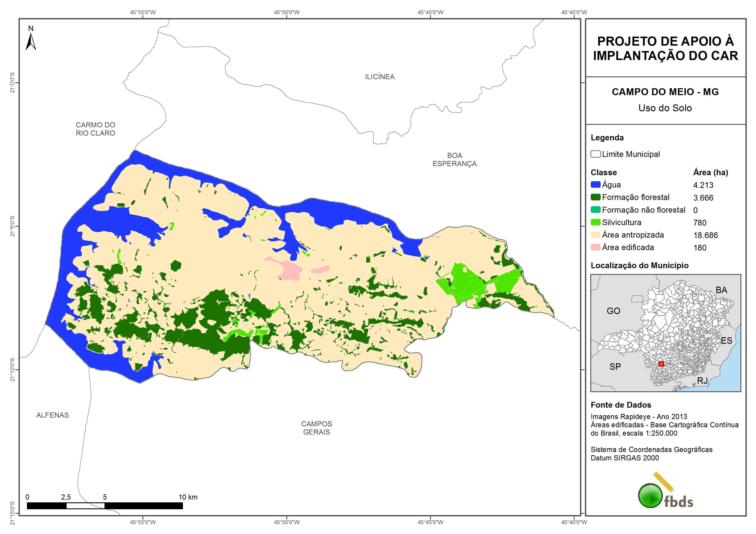Click the scale bar graphic

(105, 506)
